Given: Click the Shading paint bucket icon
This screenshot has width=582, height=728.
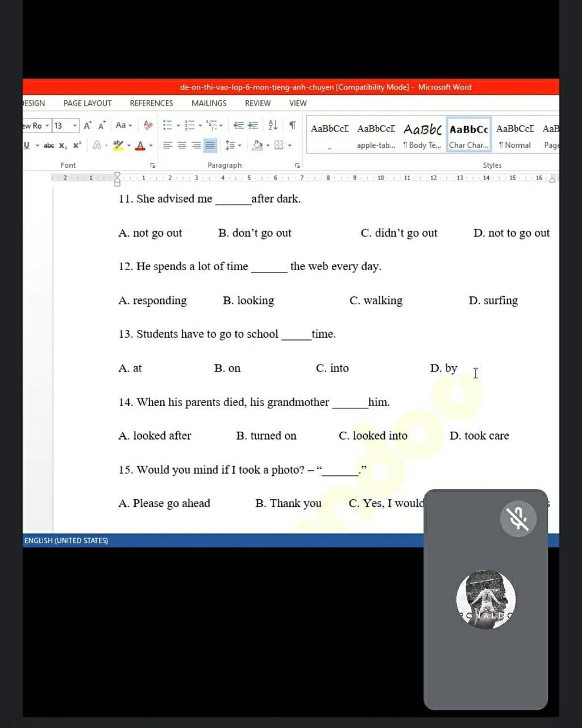Looking at the screenshot, I should coord(257,146).
